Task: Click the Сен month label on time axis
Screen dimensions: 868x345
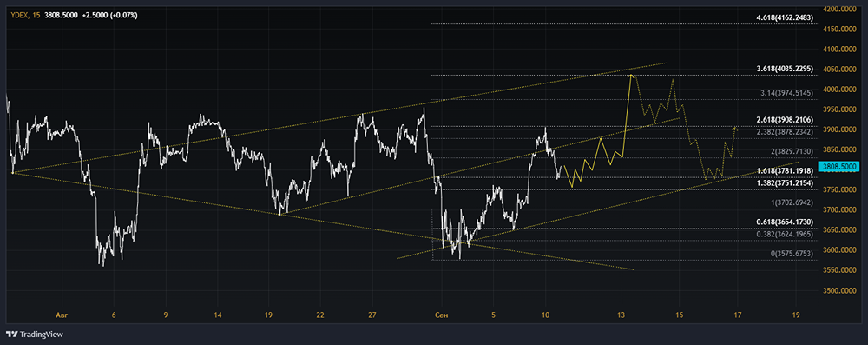Action: coord(441,315)
